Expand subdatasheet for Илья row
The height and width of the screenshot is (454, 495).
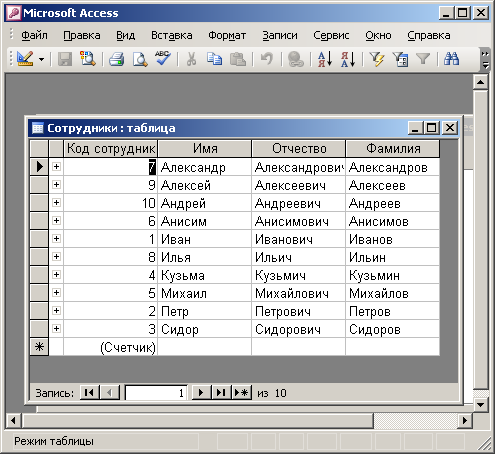tap(56, 256)
